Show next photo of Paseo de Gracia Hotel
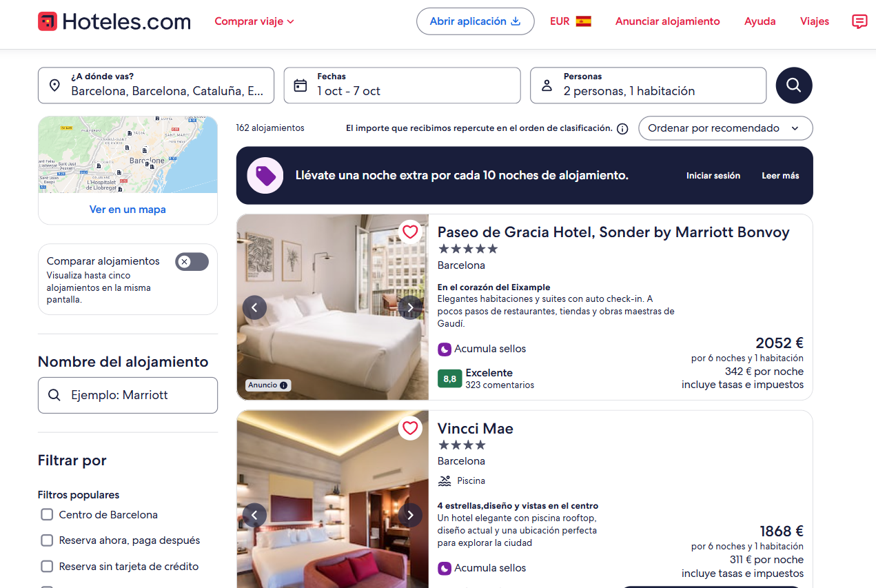876x588 pixels. click(410, 307)
